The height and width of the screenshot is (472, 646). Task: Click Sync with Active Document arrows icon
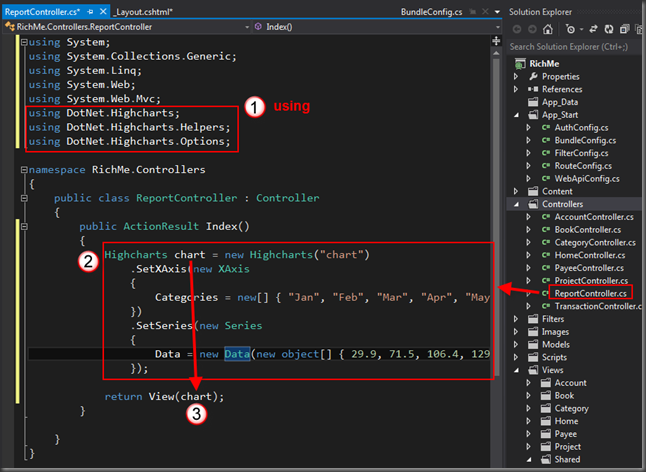click(593, 29)
